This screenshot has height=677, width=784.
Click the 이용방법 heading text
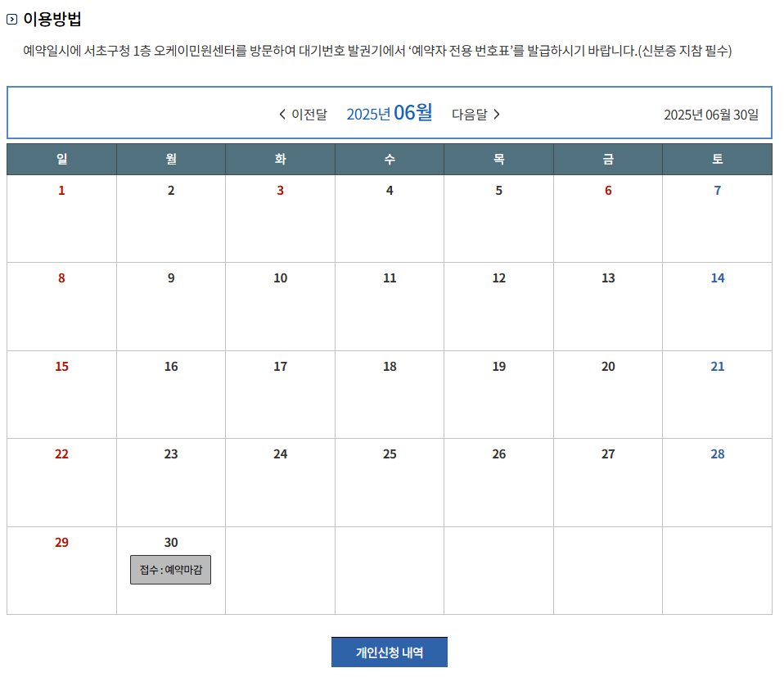(x=52, y=19)
